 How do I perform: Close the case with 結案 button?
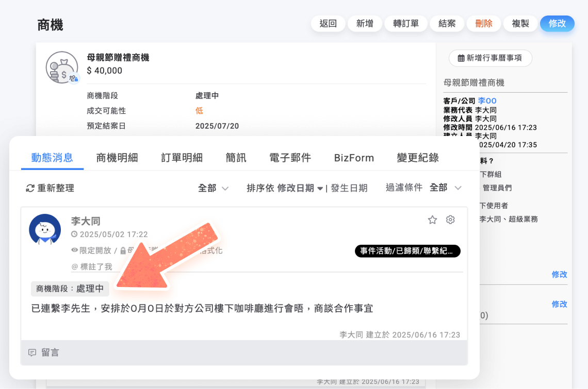tap(447, 24)
